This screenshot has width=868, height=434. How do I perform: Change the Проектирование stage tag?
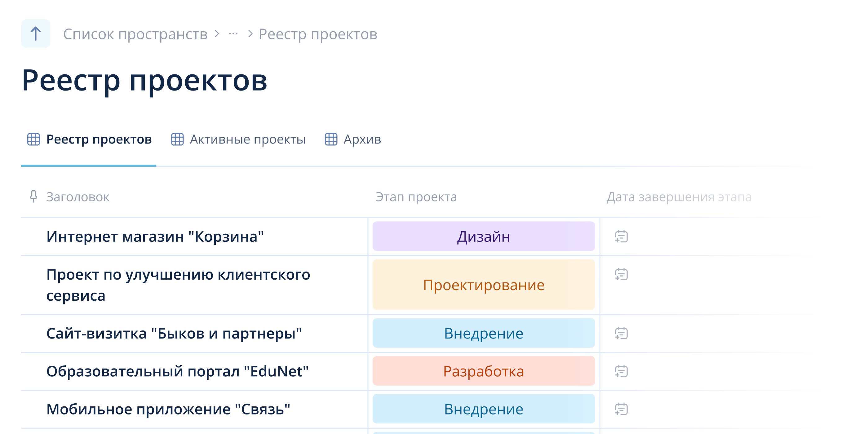[x=484, y=285]
